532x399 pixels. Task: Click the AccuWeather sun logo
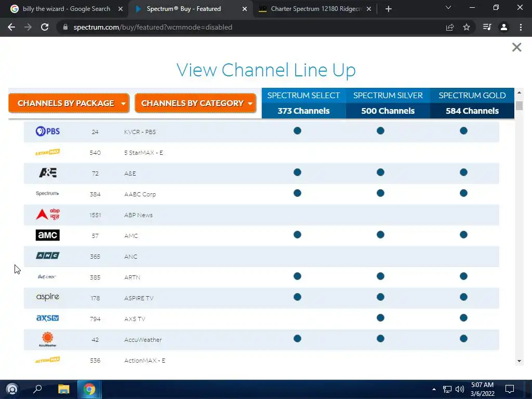[x=47, y=339]
